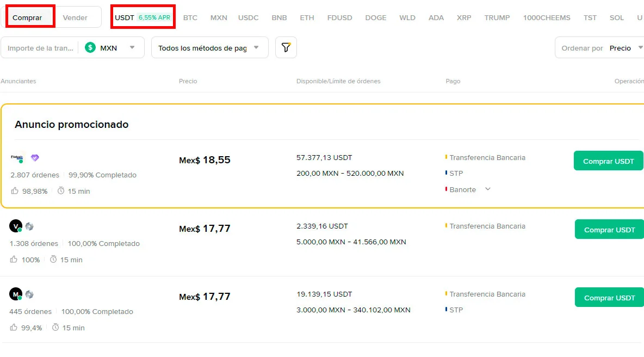Open the M advertiser avatar
The height and width of the screenshot is (357, 644).
pos(16,294)
